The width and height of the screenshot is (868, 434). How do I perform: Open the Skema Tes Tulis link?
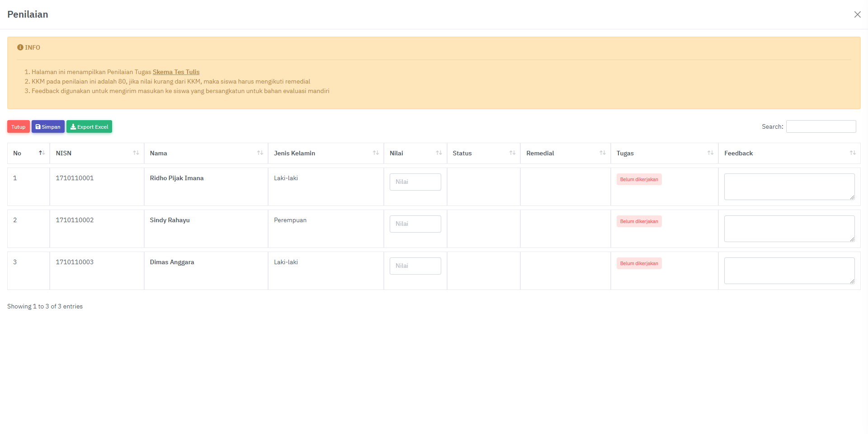point(176,72)
